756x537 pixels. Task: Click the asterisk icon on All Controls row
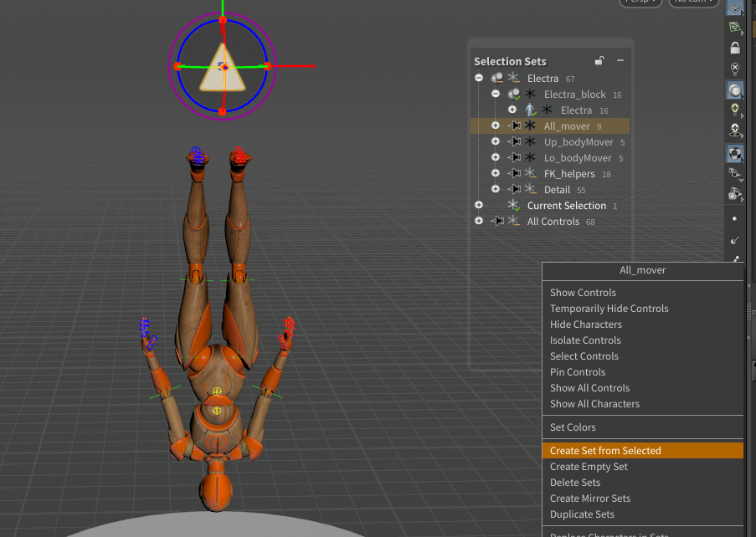tap(513, 221)
